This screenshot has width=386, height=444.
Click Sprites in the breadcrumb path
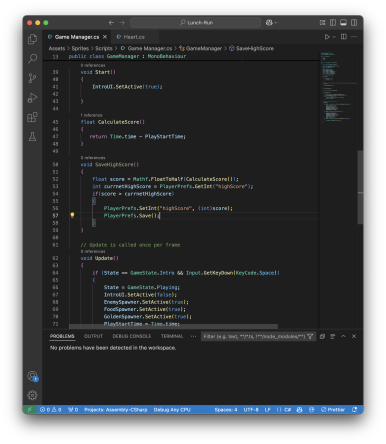click(x=80, y=48)
